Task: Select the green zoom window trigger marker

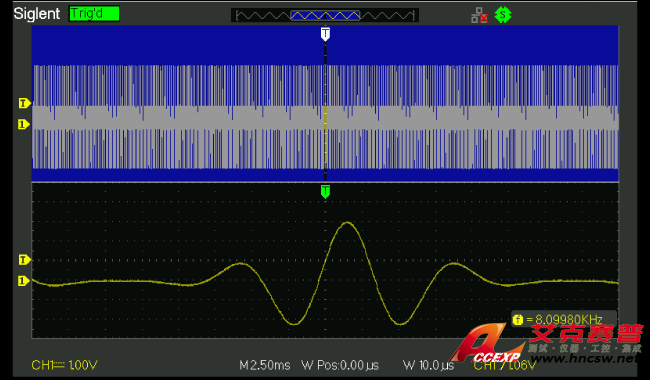Action: click(x=325, y=191)
